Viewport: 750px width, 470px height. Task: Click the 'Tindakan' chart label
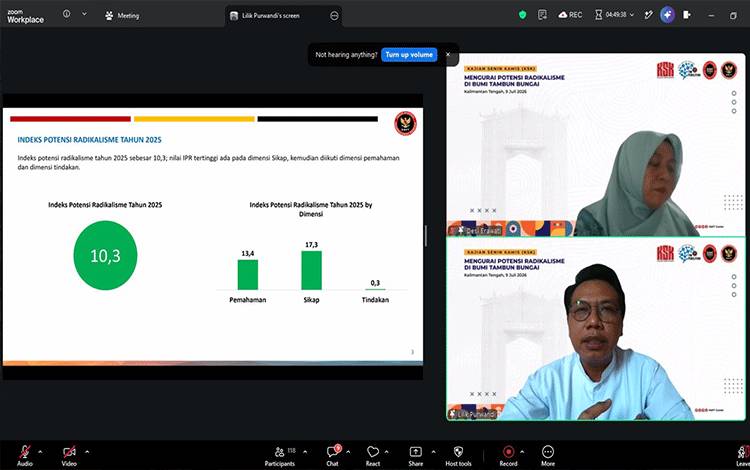click(x=375, y=300)
